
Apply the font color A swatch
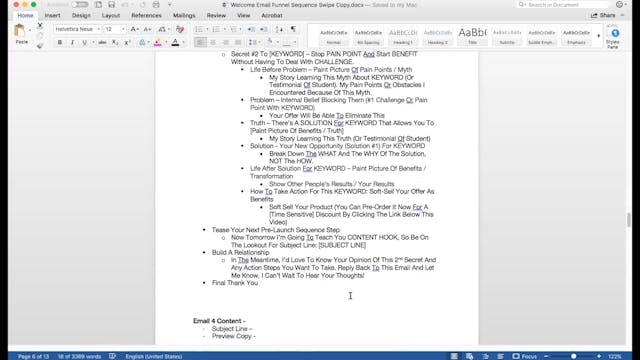click(x=175, y=42)
